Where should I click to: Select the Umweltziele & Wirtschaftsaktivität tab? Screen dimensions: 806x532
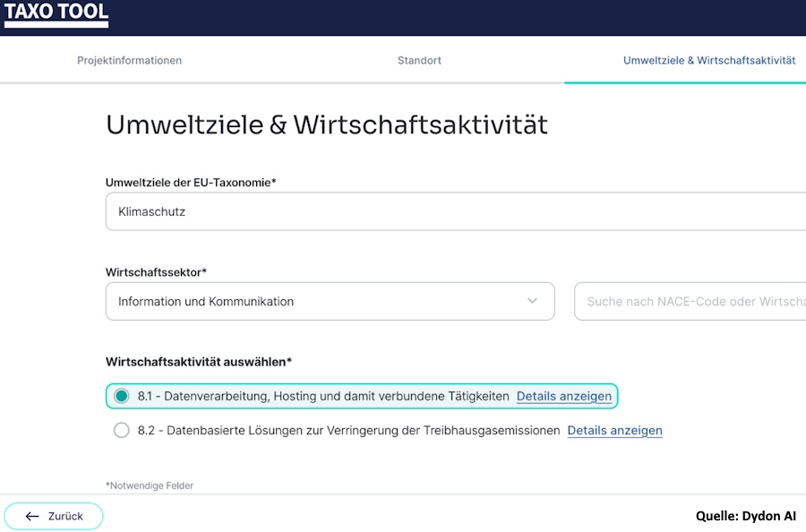coord(709,60)
